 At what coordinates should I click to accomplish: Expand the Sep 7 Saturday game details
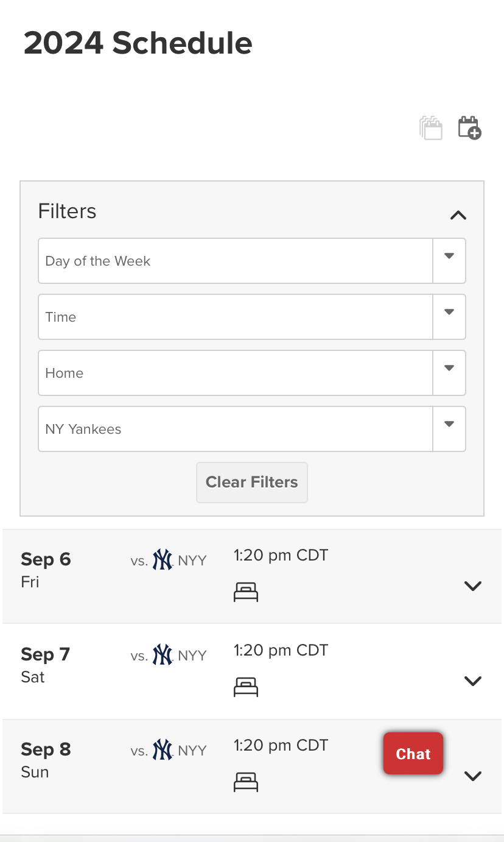click(x=473, y=681)
